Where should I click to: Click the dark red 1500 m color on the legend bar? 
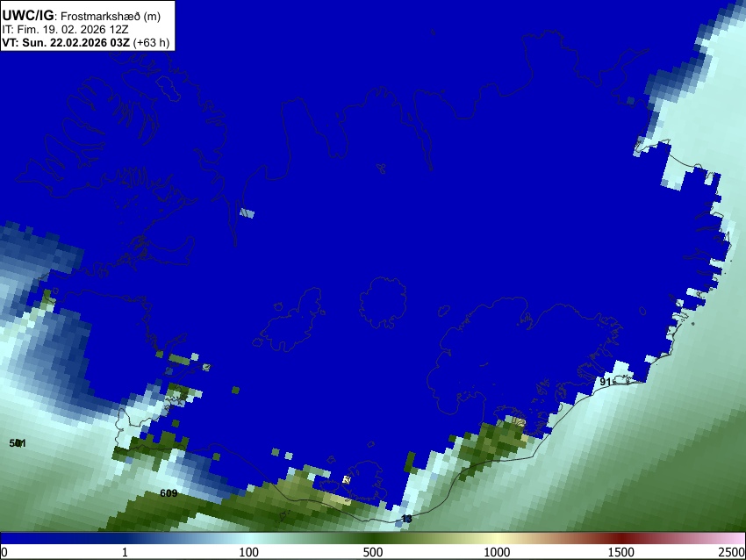coord(620,539)
